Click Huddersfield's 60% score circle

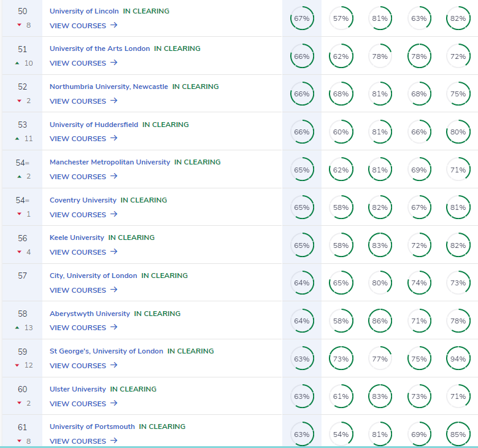[341, 132]
